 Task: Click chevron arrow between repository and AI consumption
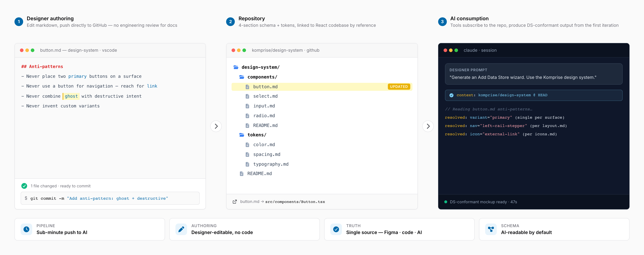(x=428, y=126)
